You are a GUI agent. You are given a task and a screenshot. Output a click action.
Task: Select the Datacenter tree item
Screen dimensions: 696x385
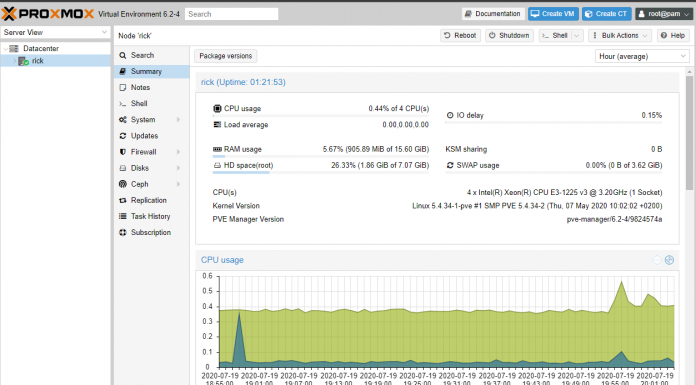[40, 48]
